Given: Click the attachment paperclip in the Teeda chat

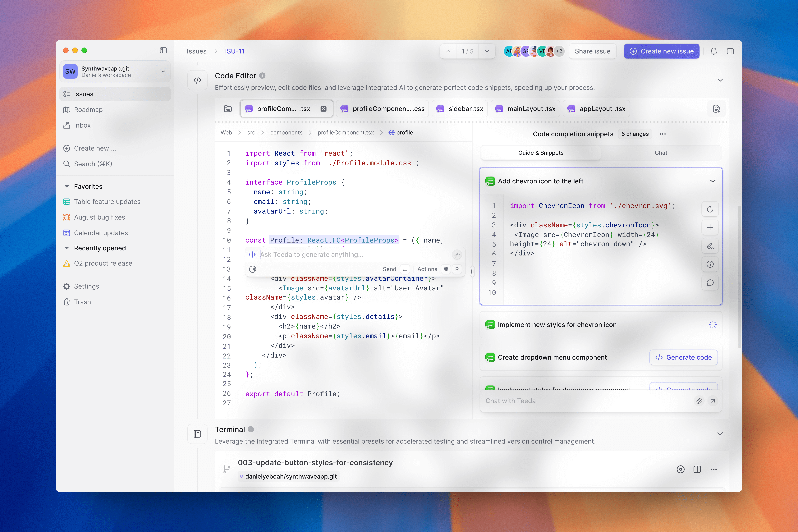Looking at the screenshot, I should pos(699,401).
